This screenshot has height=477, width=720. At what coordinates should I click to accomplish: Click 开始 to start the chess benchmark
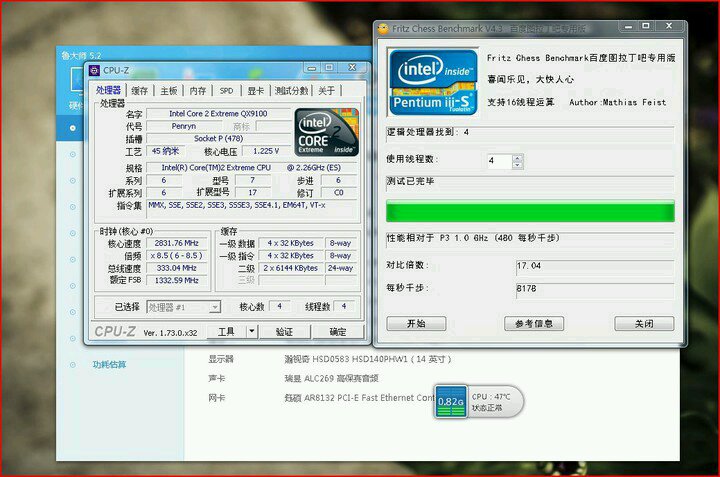click(x=416, y=324)
